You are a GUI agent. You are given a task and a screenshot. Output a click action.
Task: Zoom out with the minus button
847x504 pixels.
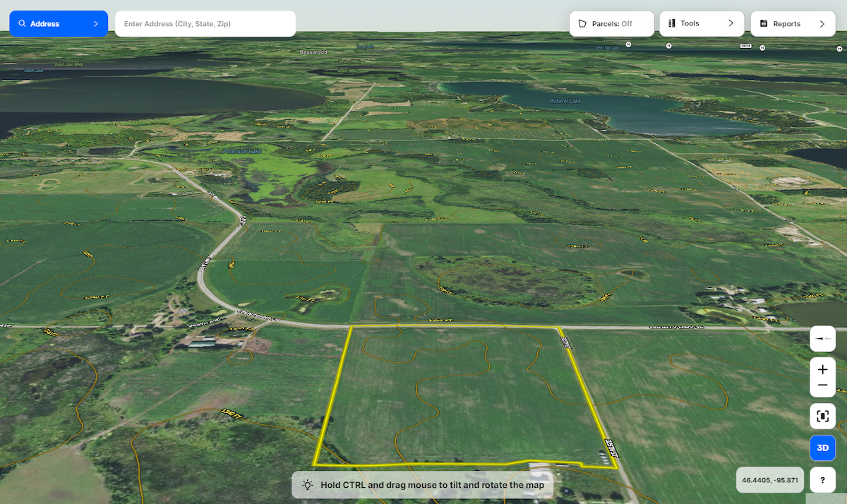[822, 385]
